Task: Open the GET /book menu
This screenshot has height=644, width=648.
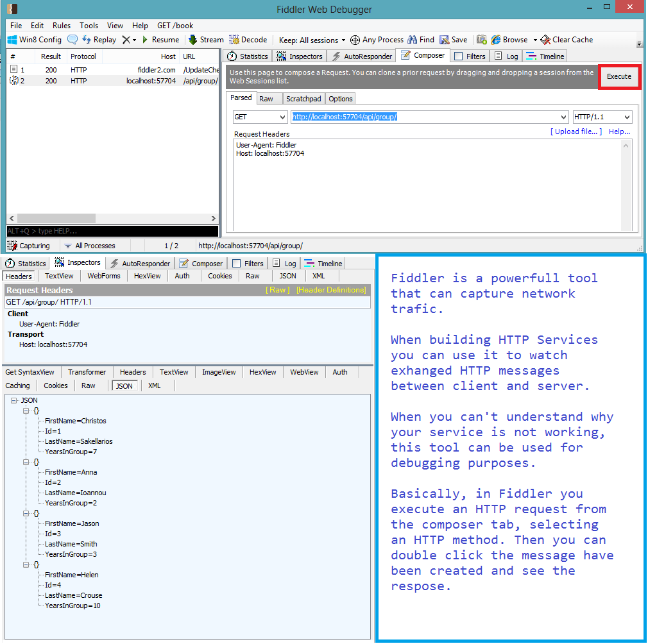Action: (x=175, y=26)
